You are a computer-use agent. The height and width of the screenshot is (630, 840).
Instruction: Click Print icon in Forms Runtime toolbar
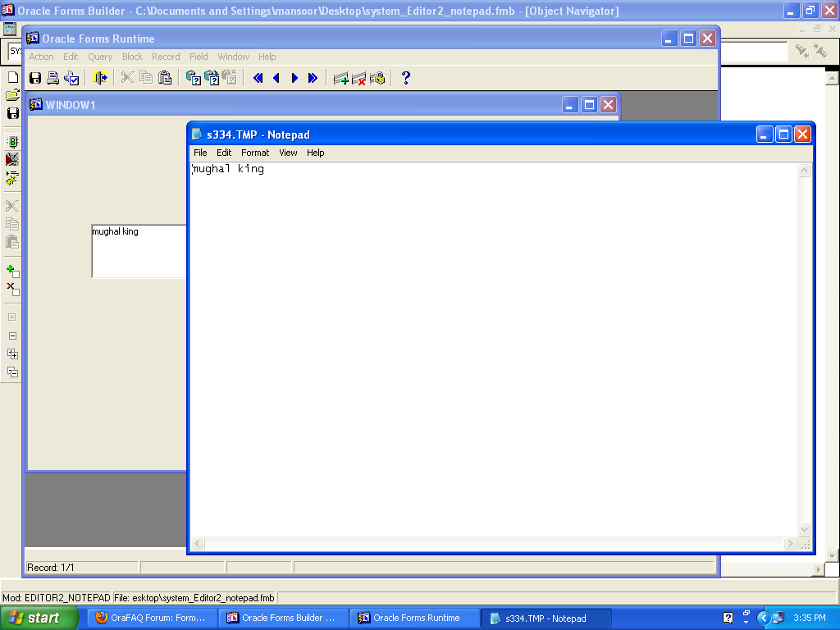[53, 78]
